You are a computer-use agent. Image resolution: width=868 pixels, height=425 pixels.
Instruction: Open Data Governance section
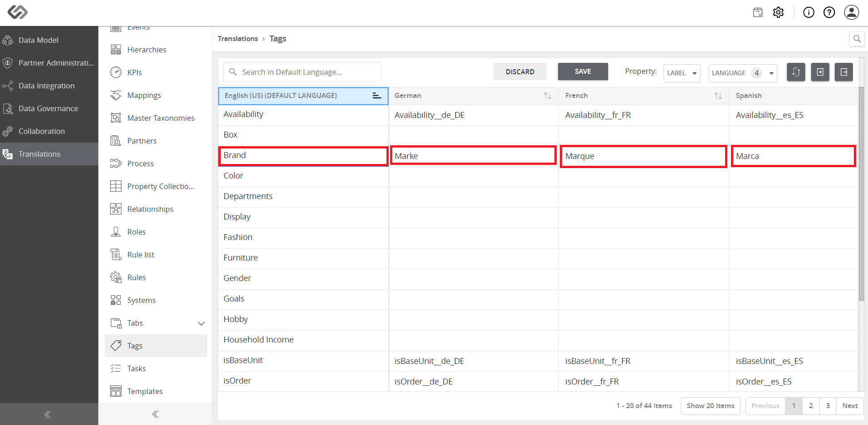(x=49, y=108)
